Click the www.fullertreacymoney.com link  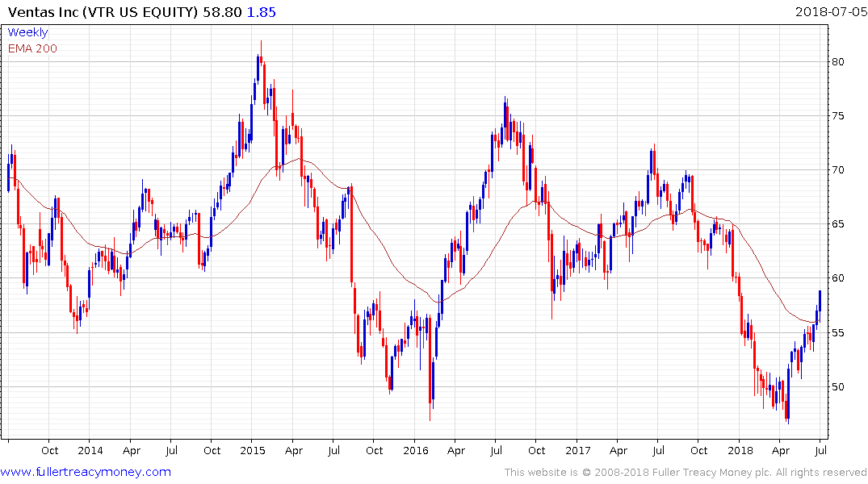86,472
